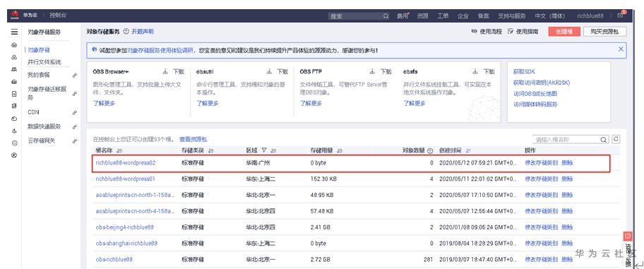The height and width of the screenshot is (269, 644).
Task: Click help icon beside 对象存储服务 title
Action: 126,31
